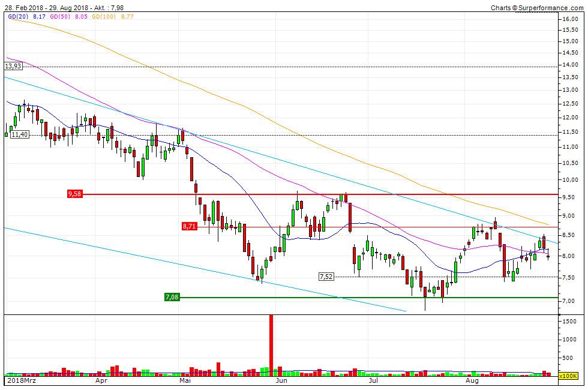Click the 8,05 value next to GD(50)
Viewport: 588px width, 390px height.
coord(82,17)
